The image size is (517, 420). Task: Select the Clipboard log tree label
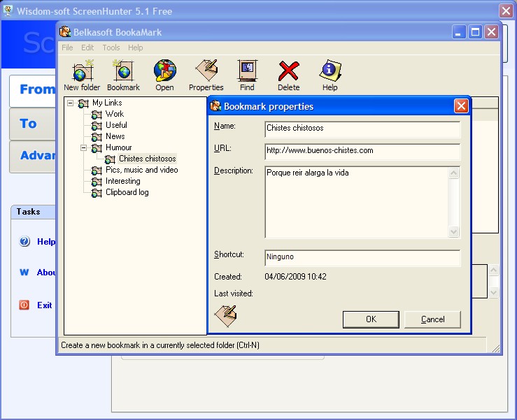(x=127, y=192)
